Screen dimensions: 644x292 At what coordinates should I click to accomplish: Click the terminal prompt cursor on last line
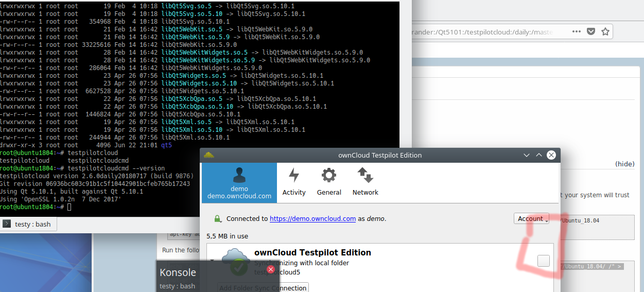(x=69, y=207)
